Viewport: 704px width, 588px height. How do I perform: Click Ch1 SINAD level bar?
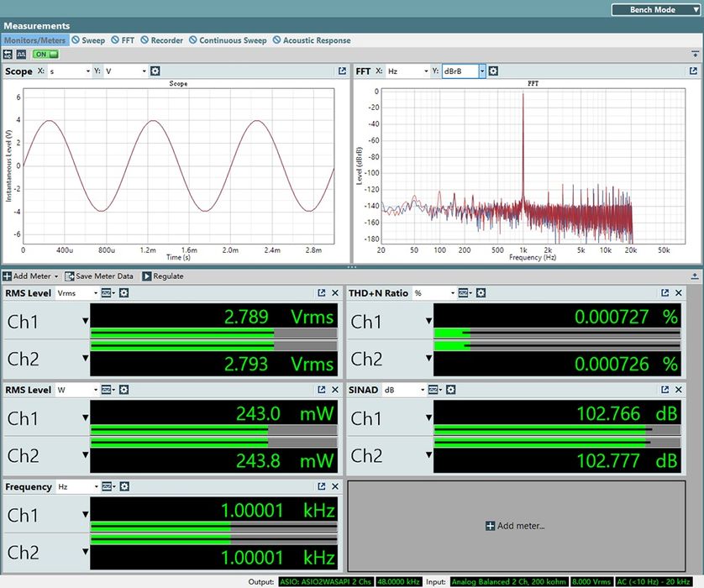pyautogui.click(x=557, y=430)
